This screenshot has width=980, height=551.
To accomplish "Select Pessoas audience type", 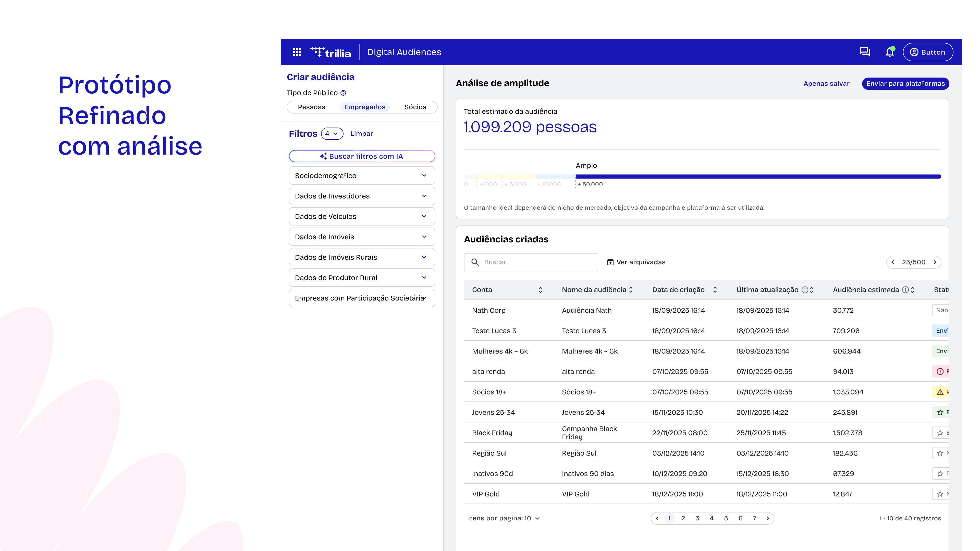I will 312,107.
